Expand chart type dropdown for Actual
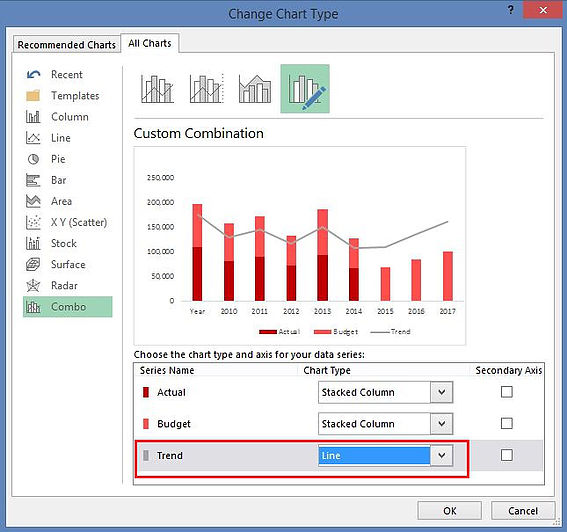 pyautogui.click(x=442, y=392)
